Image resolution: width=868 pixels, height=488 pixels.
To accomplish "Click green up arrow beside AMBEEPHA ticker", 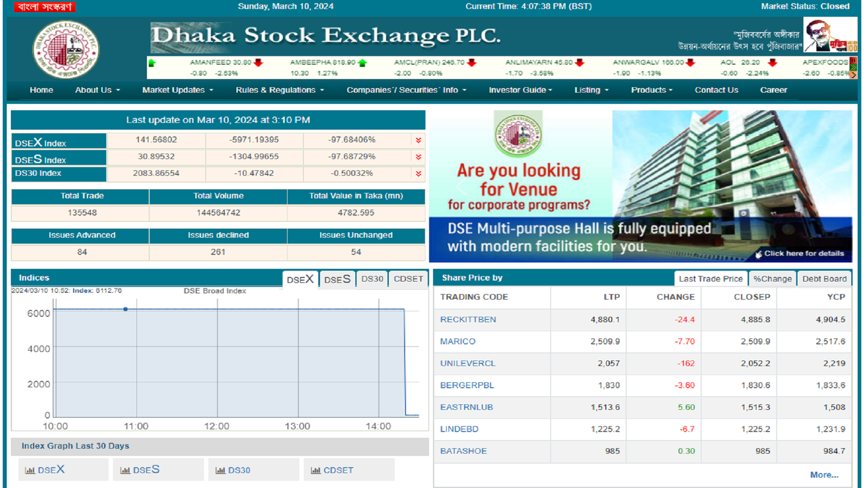I will [362, 63].
